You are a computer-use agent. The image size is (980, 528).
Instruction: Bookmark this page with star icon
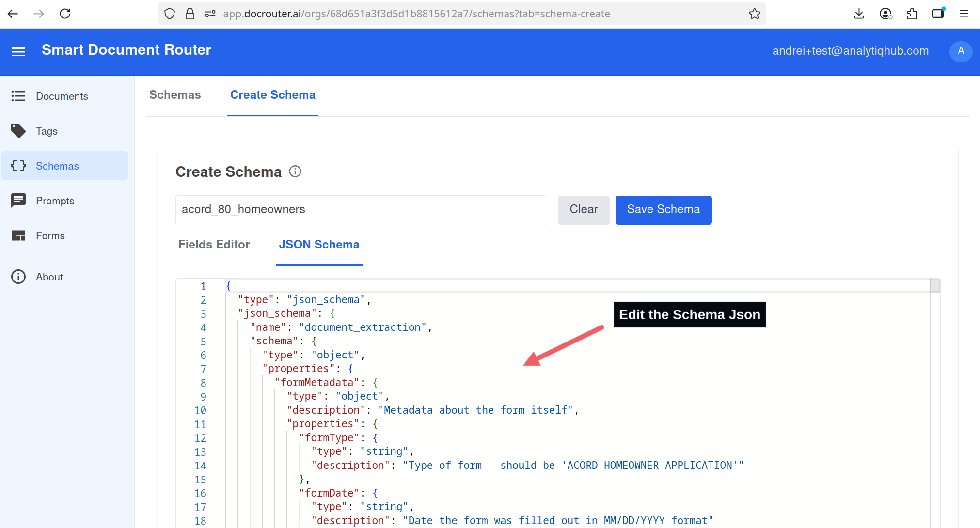click(x=754, y=14)
